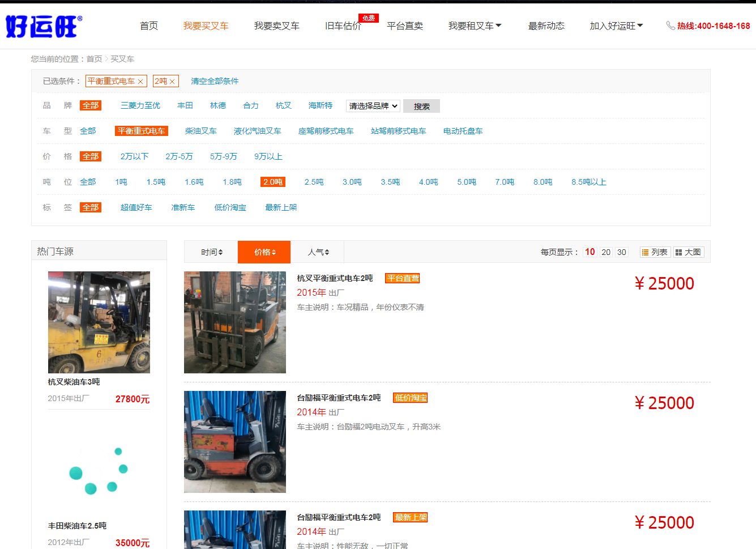
Task: Click the hotline phone icon
Action: tap(670, 25)
